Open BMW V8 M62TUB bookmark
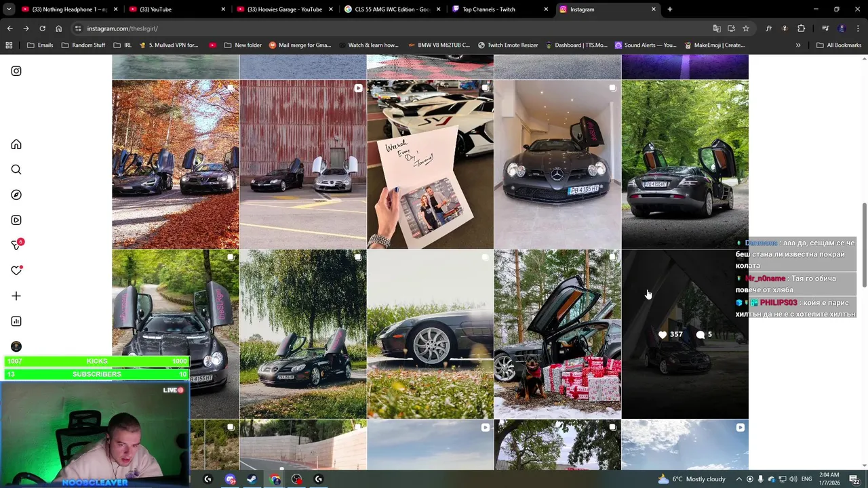 (x=439, y=45)
